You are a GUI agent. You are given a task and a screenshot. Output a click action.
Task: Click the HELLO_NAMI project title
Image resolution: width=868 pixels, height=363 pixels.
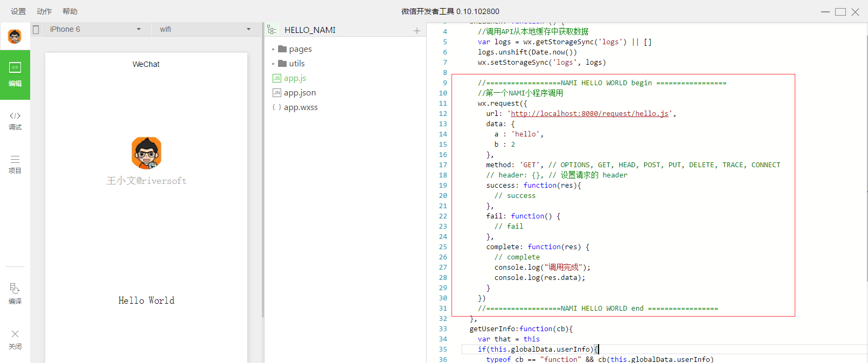310,30
